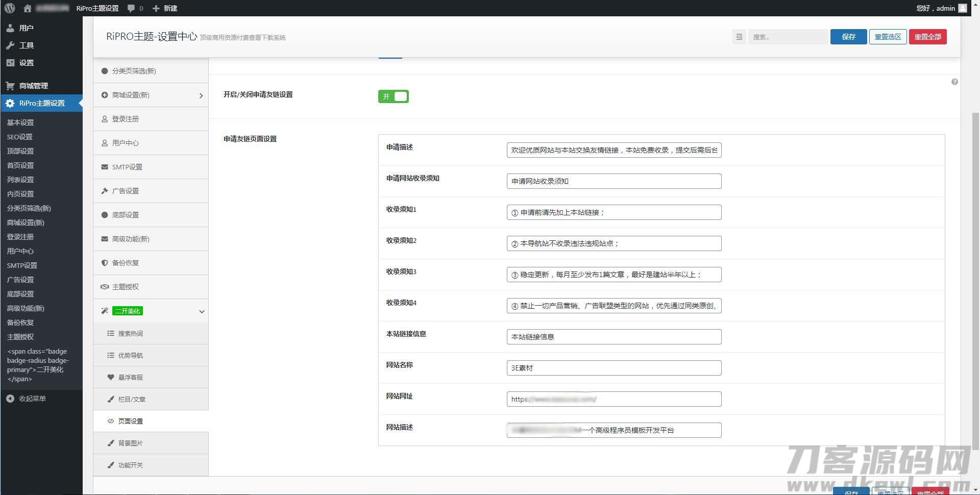Toggle the 申请友链 on/off switch
The height and width of the screenshot is (495, 980).
[x=393, y=96]
